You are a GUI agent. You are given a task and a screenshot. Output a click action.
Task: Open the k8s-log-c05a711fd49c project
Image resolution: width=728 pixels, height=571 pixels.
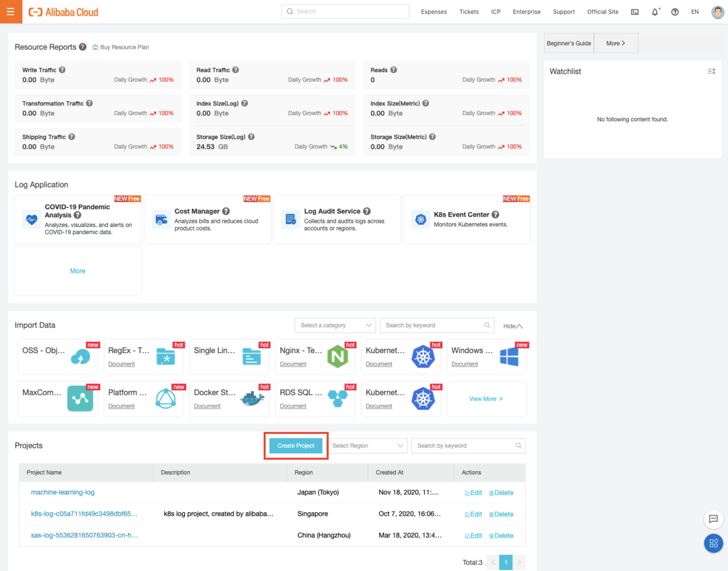(x=84, y=514)
